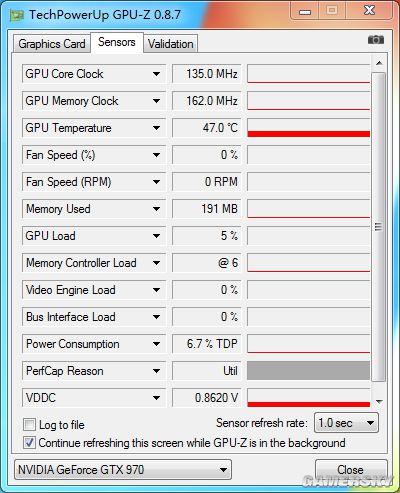Click scrollbar up arrow in sensors list
Screen dimensions: 400x493
[x=379, y=63]
